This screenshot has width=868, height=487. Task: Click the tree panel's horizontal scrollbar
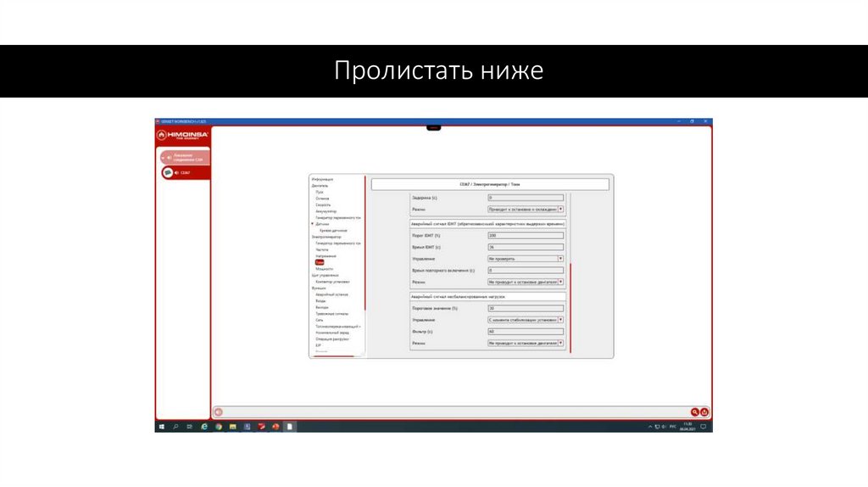pos(333,356)
